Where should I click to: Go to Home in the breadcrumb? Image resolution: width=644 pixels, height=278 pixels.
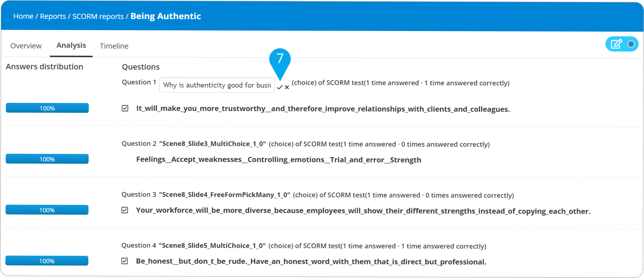(x=23, y=16)
